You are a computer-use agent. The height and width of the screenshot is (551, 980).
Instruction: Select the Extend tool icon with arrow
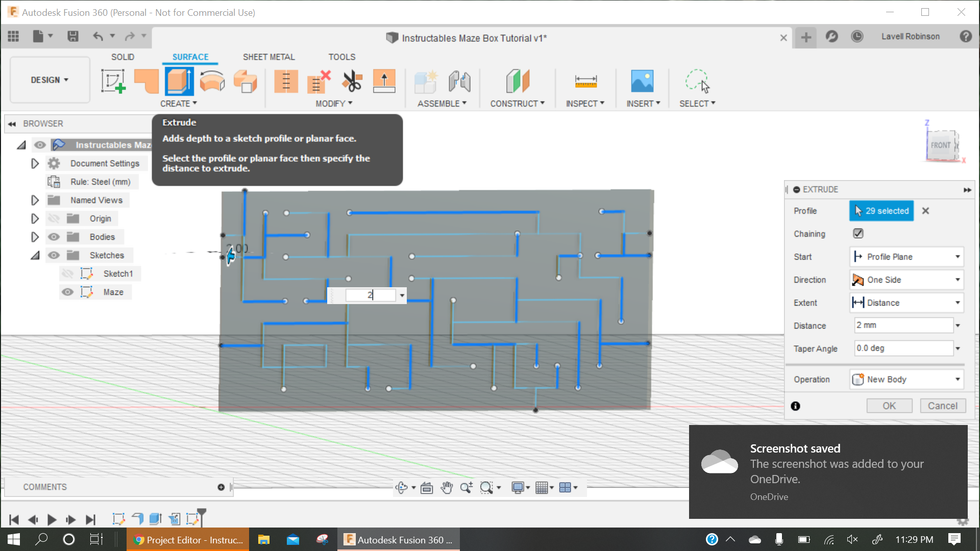tap(384, 81)
